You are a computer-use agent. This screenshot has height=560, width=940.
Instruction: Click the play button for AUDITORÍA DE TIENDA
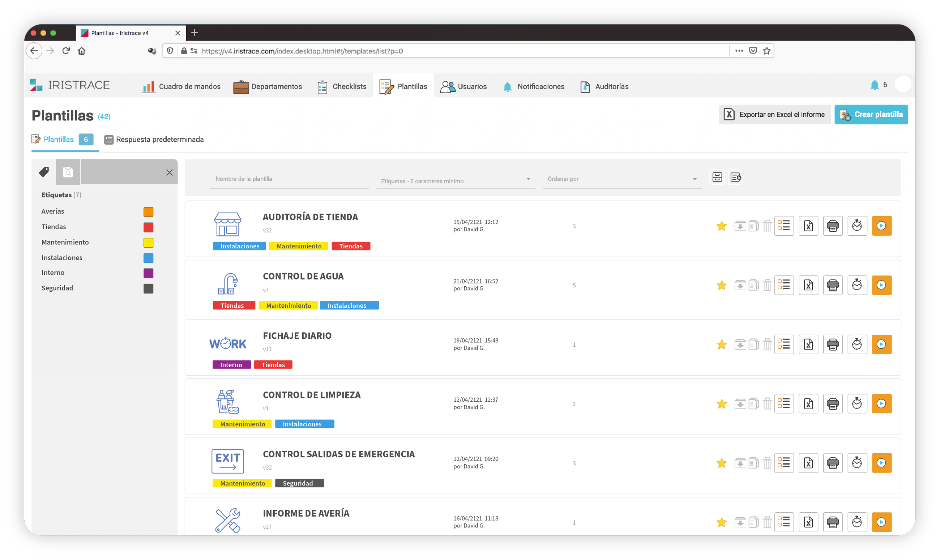point(881,226)
